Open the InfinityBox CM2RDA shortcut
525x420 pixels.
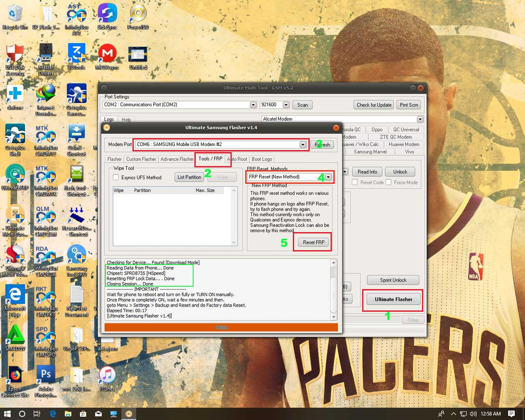46,260
